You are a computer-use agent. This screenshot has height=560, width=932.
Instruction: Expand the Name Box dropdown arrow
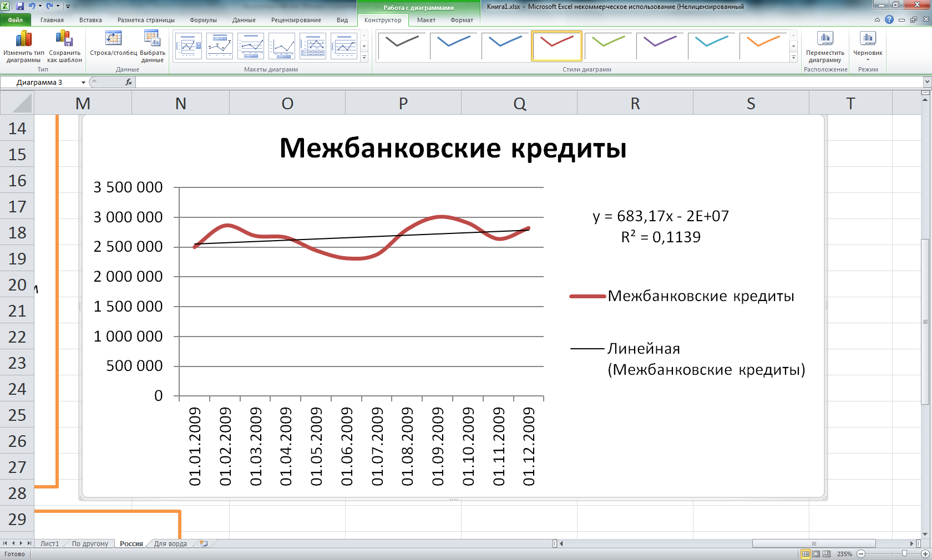[83, 83]
